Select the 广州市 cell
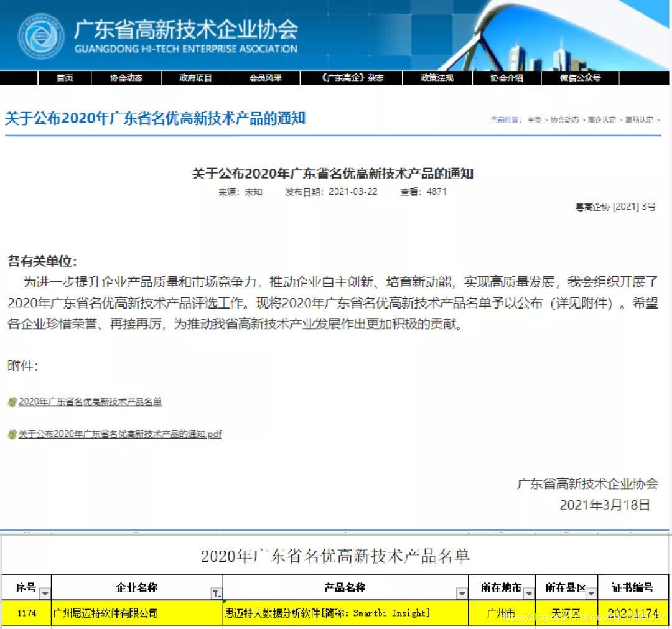672x629 pixels. 502,613
